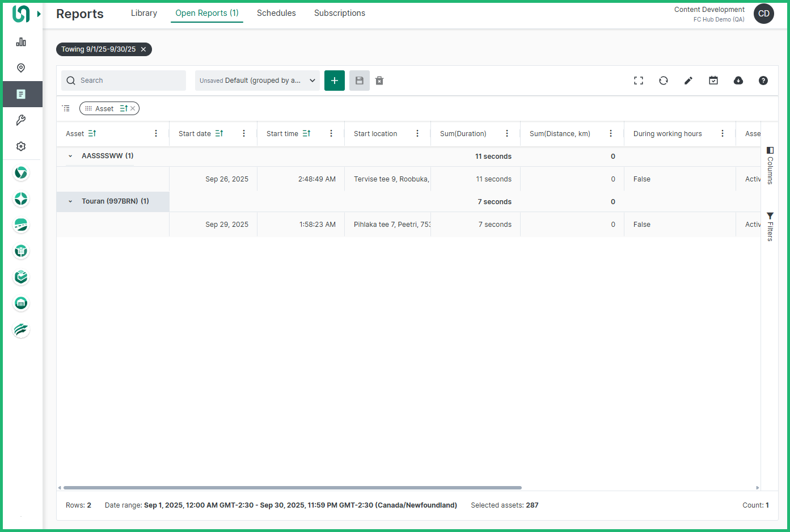Refresh the report with reload icon

pyautogui.click(x=664, y=81)
